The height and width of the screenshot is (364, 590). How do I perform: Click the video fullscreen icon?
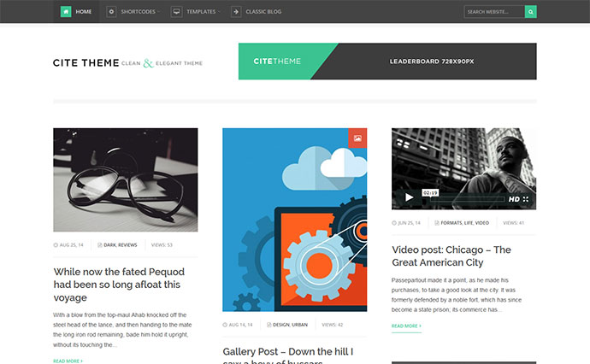pos(526,199)
